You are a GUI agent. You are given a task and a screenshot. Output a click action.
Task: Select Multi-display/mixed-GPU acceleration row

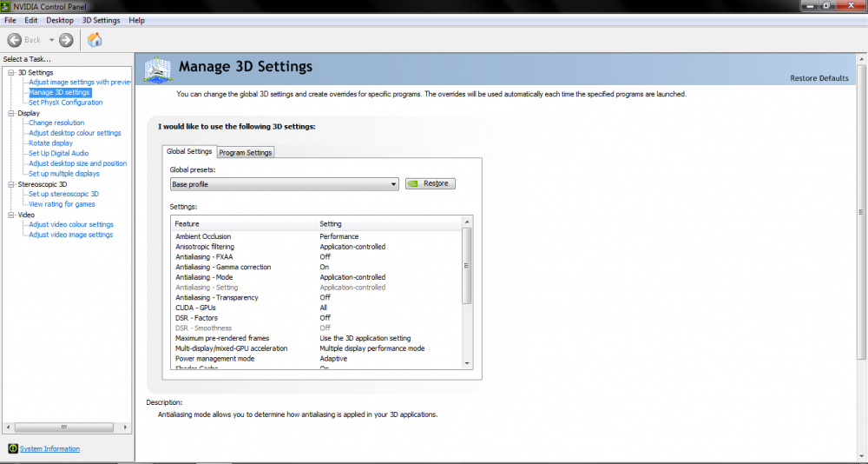pyautogui.click(x=316, y=348)
